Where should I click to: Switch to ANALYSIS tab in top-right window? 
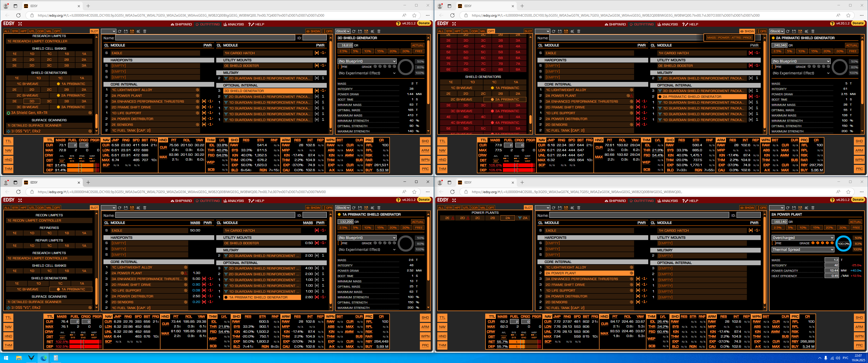tap(667, 24)
